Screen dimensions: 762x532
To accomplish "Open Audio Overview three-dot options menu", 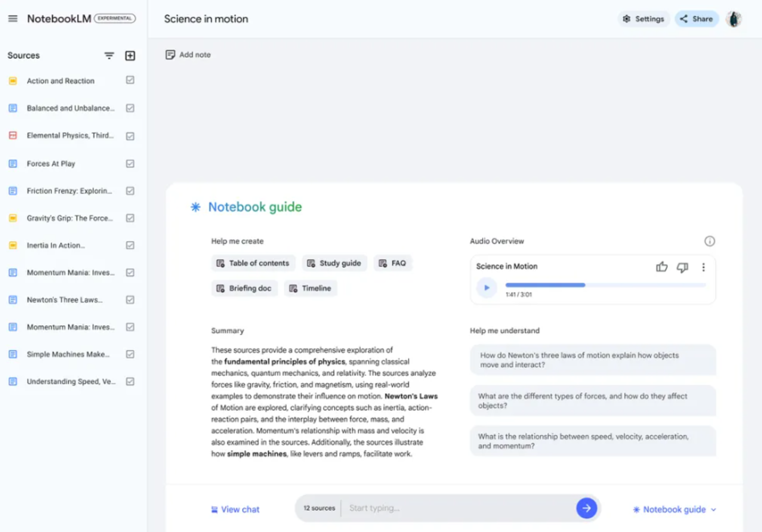I will [703, 267].
